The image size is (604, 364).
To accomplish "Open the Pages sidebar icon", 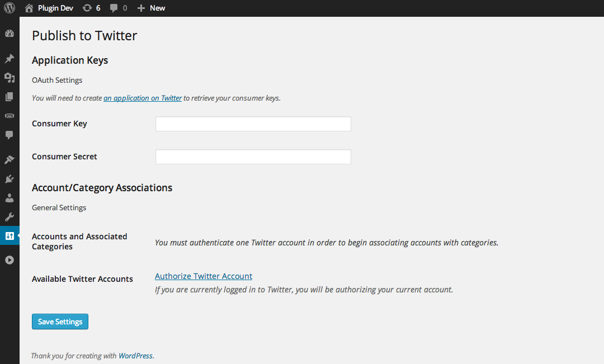I will (10, 97).
